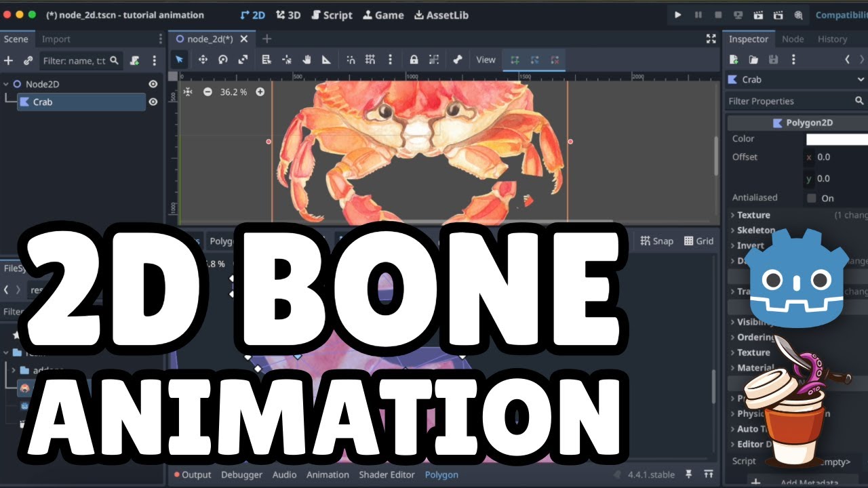Screen dimensions: 868x488
Task: Toggle distraction free mode icon
Action: pyautogui.click(x=711, y=39)
